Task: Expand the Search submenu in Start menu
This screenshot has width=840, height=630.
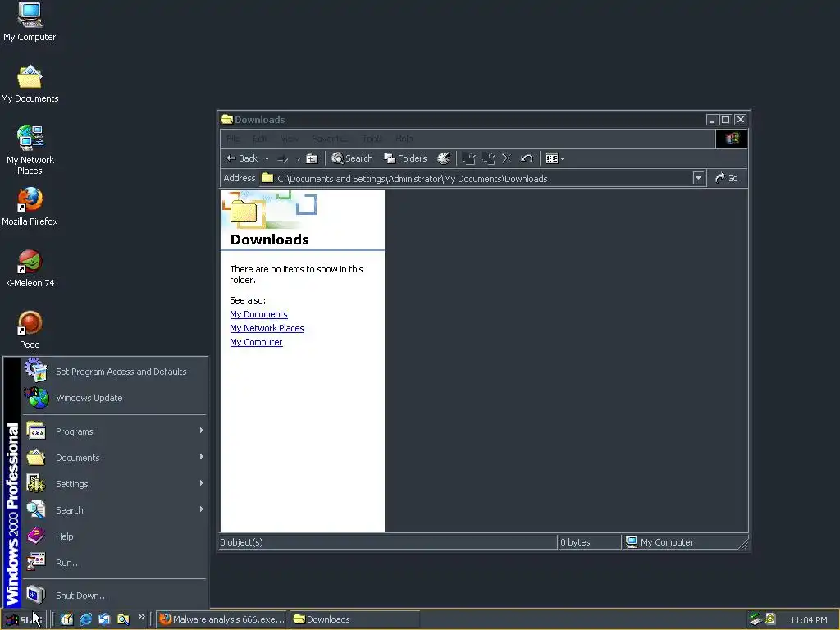Action: coord(115,510)
